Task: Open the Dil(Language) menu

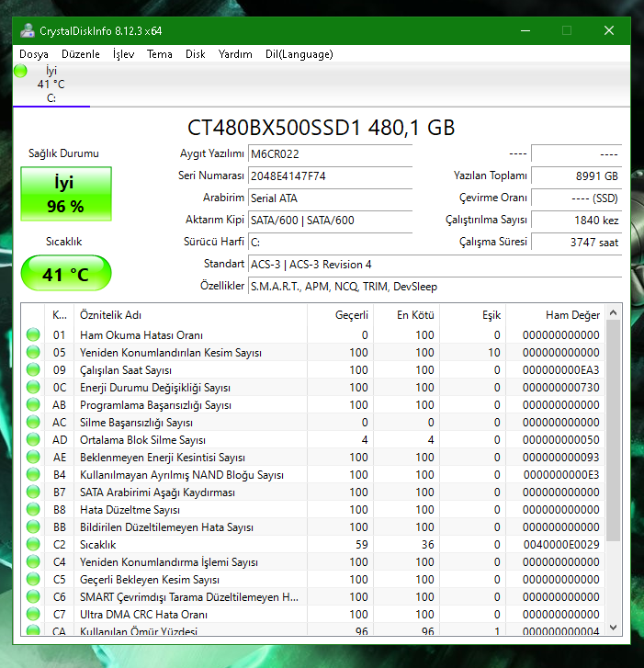Action: tap(299, 54)
